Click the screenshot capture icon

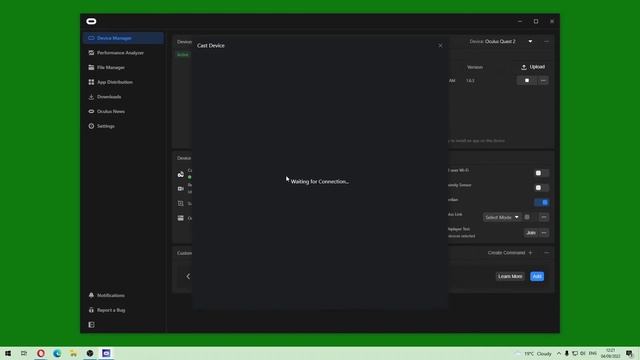180,203
